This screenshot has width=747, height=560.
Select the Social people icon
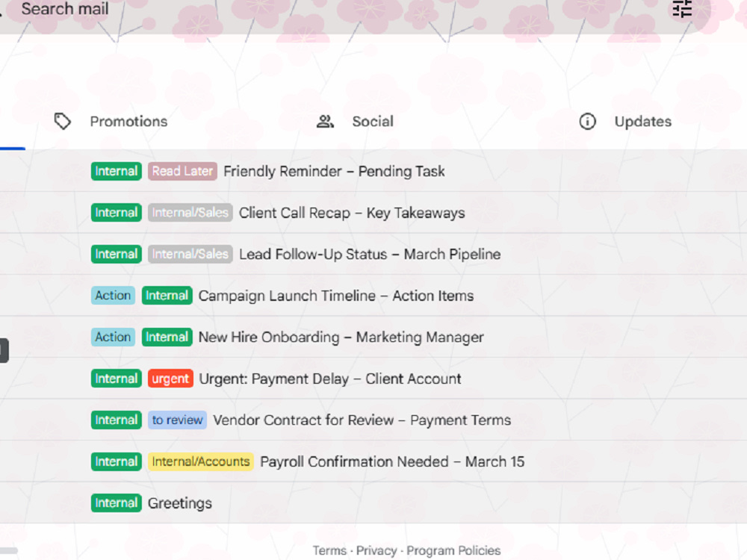tap(325, 122)
